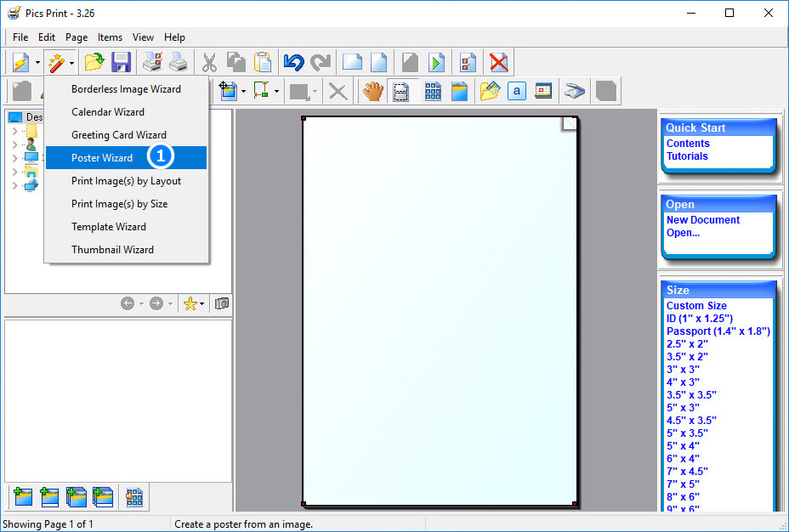Viewport: 789px width, 532px height.
Task: Open dropdown arrow next to resize icon
Action: pyautogui.click(x=276, y=92)
